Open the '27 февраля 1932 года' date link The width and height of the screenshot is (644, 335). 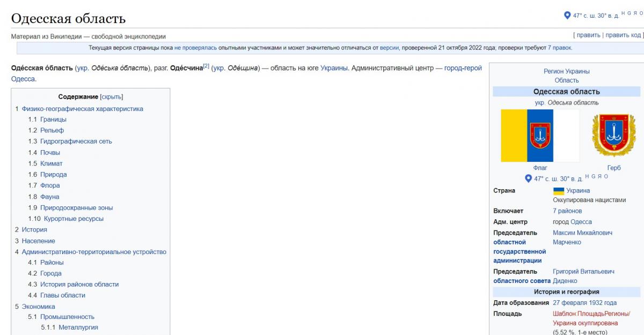[584, 303]
